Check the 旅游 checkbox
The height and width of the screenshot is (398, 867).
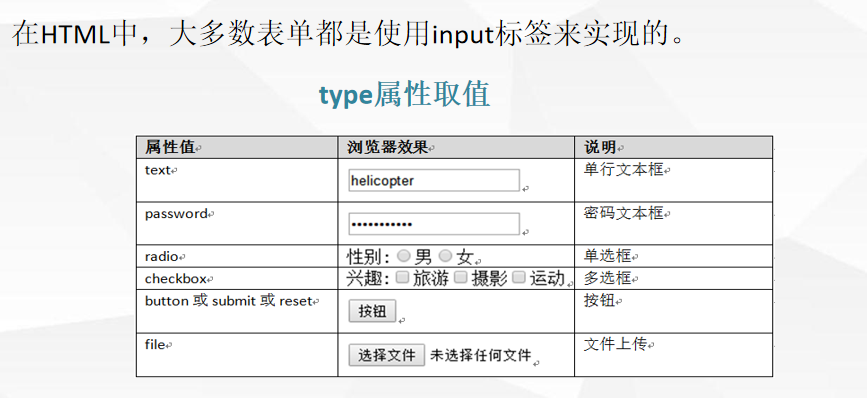[403, 277]
